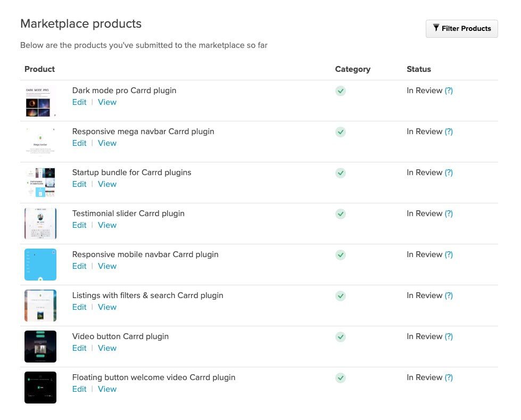
Task: Click the Category column header
Action: [x=352, y=69]
